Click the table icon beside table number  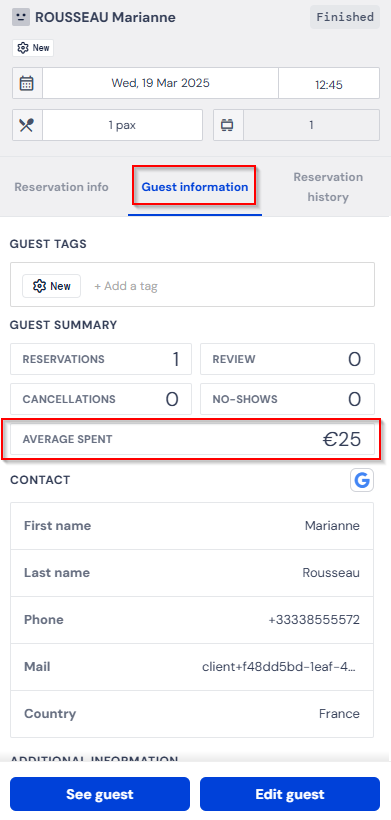click(x=227, y=125)
